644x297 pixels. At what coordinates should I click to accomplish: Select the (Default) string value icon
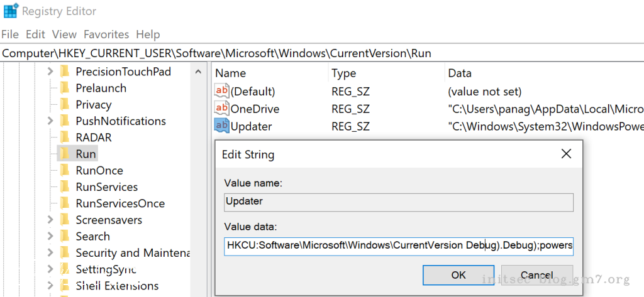[x=221, y=92]
